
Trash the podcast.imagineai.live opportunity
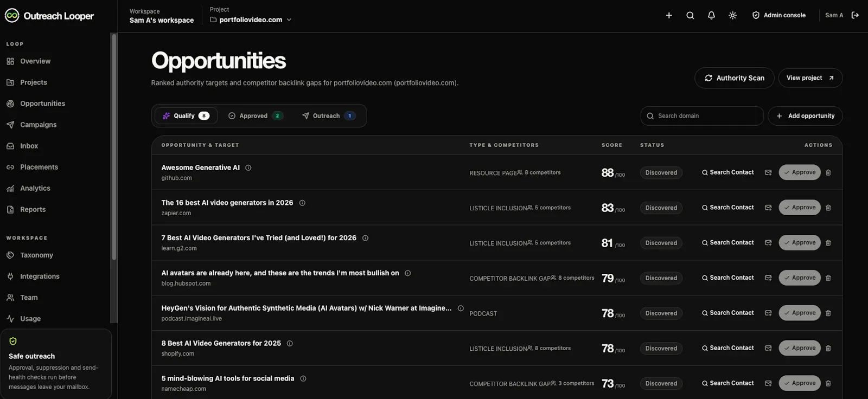[828, 313]
